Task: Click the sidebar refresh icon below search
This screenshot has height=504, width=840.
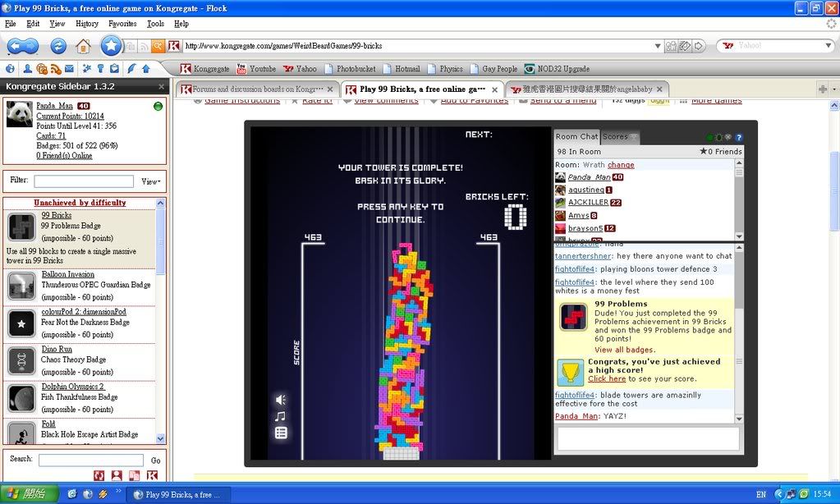Action: [x=99, y=475]
